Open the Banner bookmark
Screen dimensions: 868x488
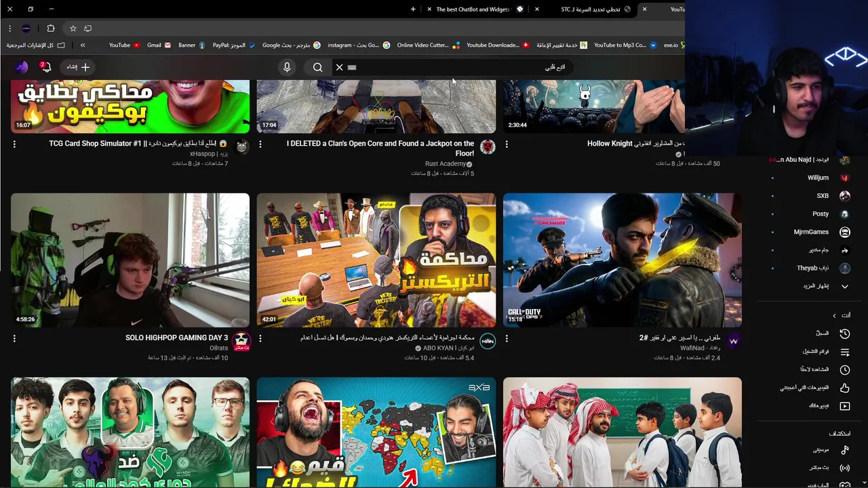(192, 45)
